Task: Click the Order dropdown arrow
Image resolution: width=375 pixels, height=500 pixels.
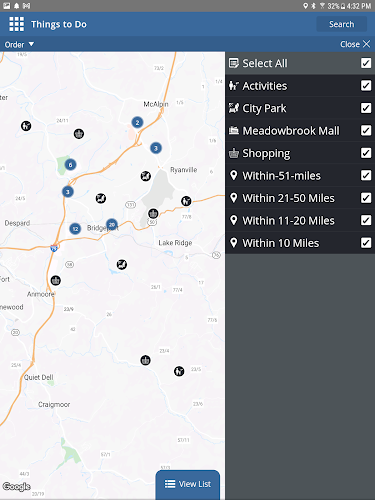Action: (31, 44)
